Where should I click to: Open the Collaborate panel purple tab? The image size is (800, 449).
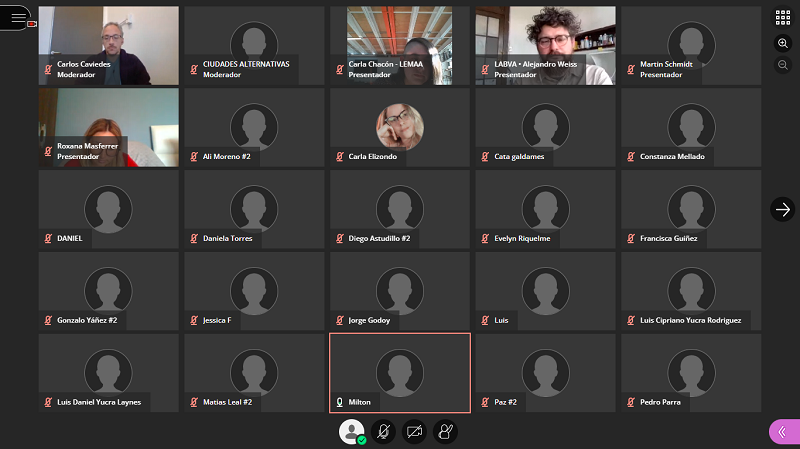click(785, 432)
